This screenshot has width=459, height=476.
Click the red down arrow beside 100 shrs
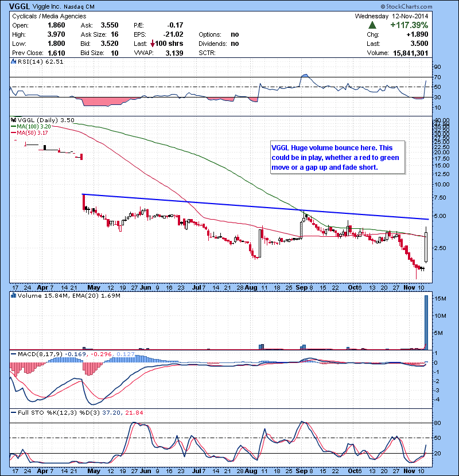tap(153, 44)
